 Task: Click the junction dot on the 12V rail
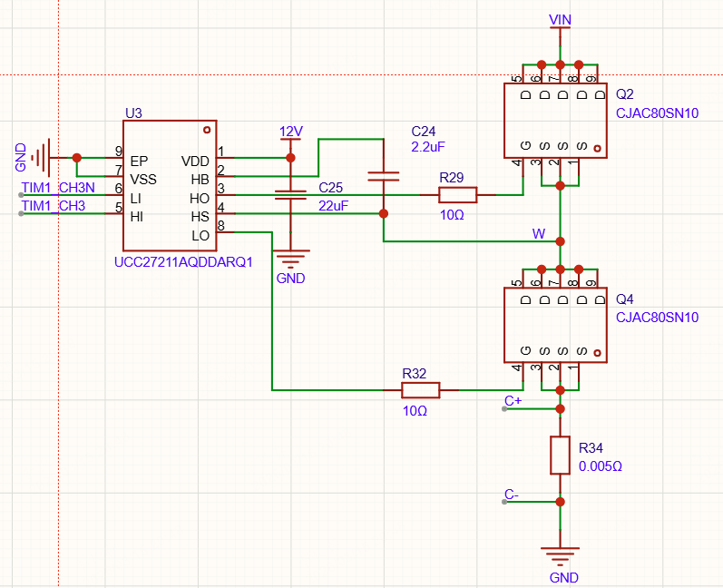pyautogui.click(x=290, y=158)
